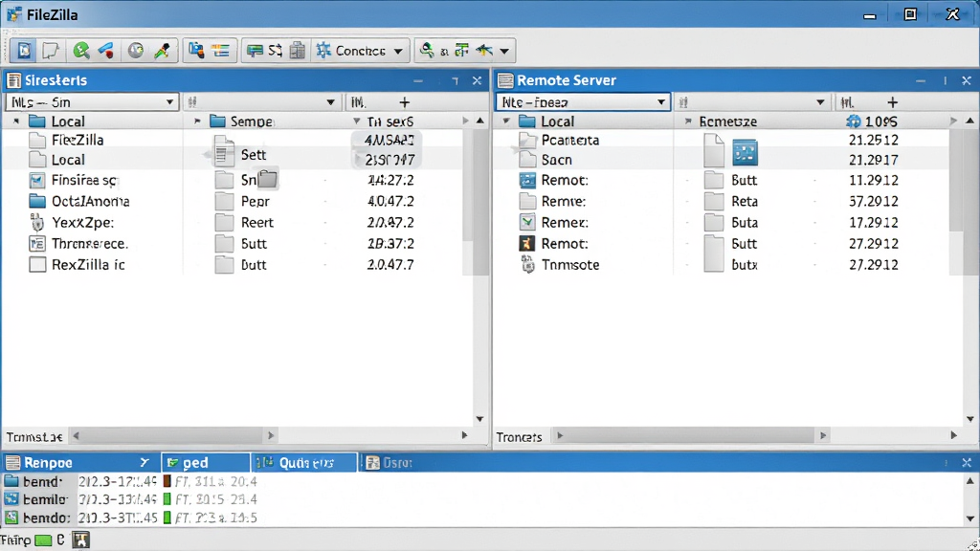Viewport: 980px width, 551px height.
Task: Click the green status bar in bemdo: row
Action: pos(167,518)
